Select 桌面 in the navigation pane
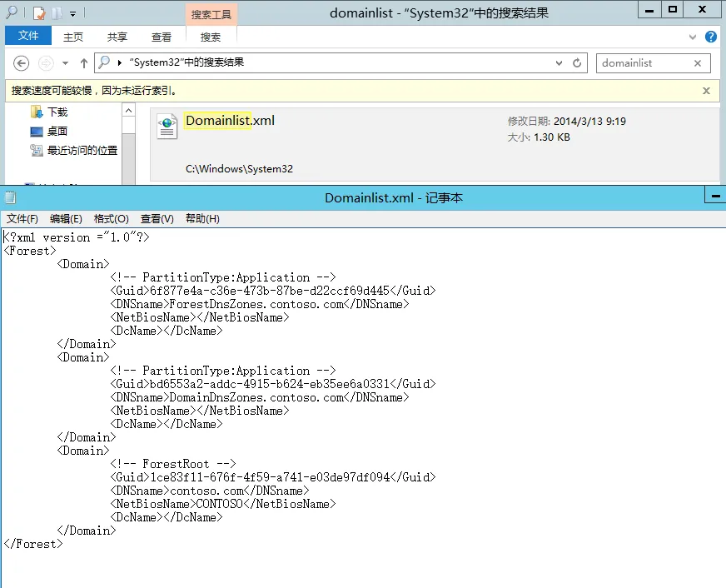Screen dimensions: 726x588 click(x=57, y=131)
